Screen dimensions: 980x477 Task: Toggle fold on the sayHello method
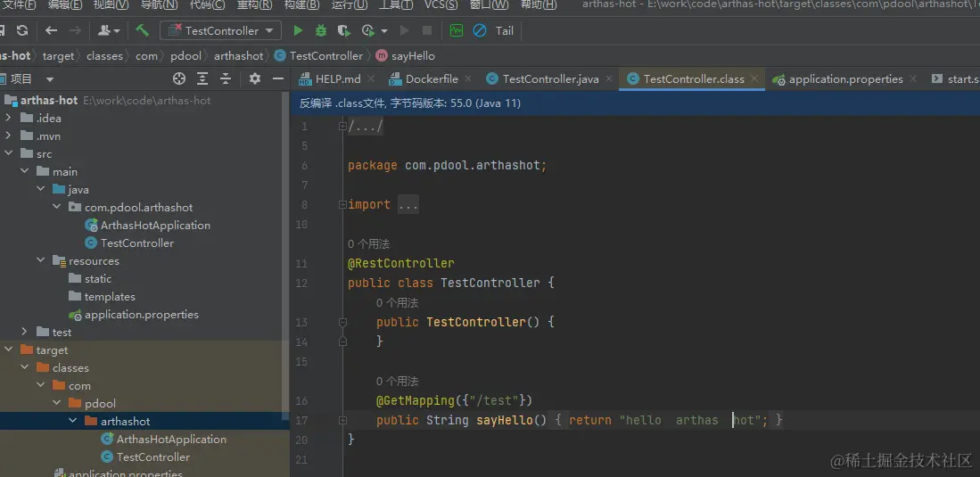[342, 420]
